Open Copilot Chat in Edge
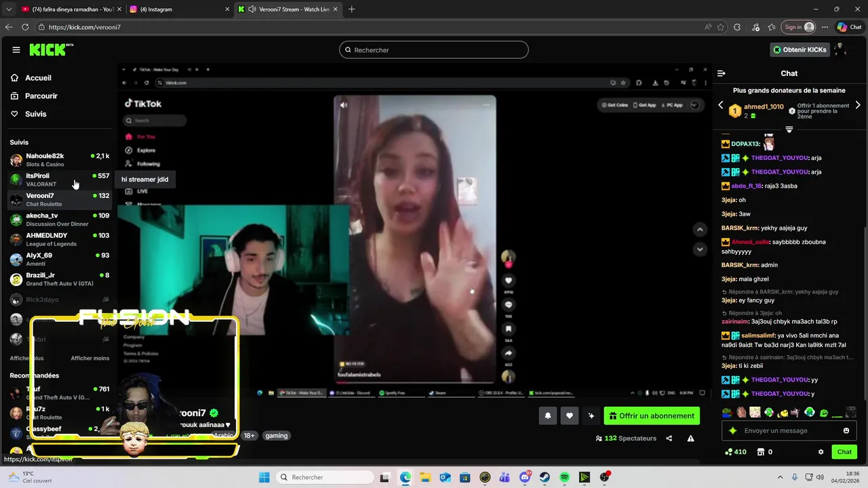 click(x=849, y=27)
